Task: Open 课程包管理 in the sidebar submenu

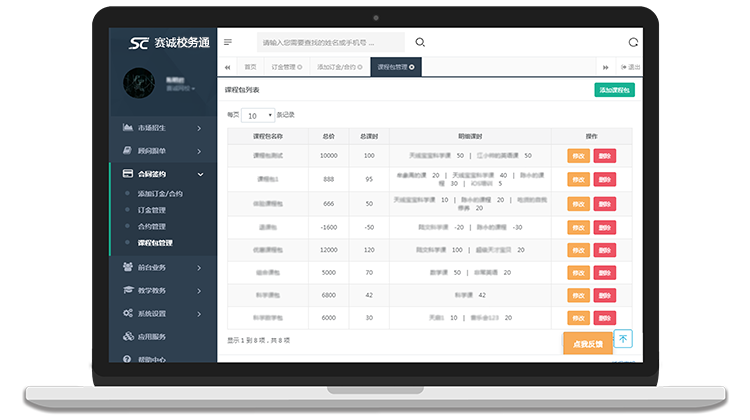Action: click(x=155, y=243)
